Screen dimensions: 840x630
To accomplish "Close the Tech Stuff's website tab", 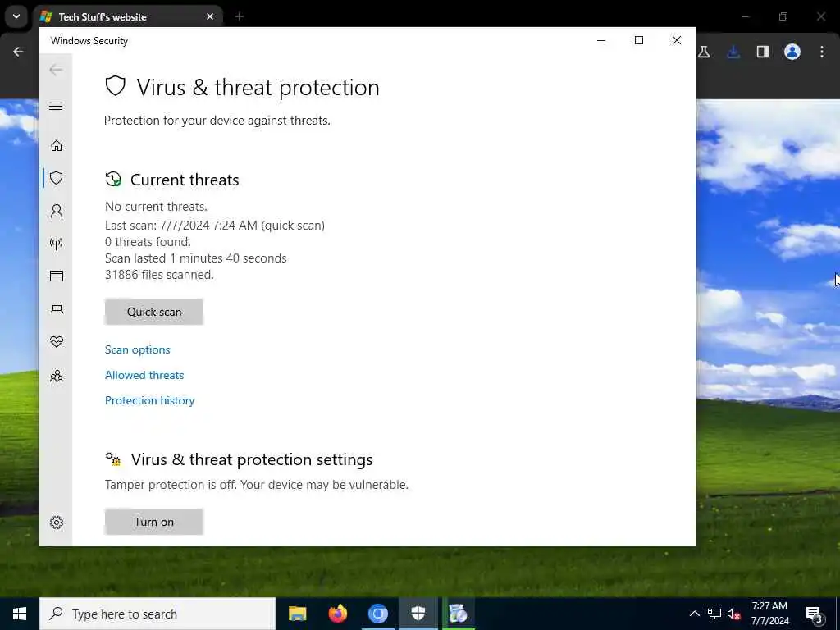I will point(210,16).
